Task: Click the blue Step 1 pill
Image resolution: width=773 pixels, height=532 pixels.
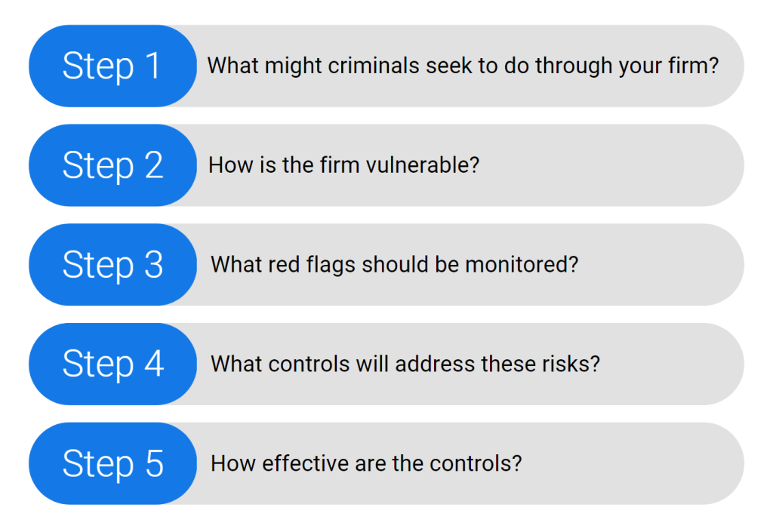Action: (113, 66)
